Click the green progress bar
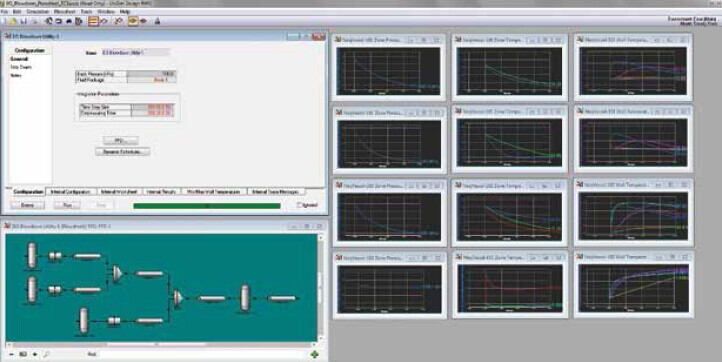The image size is (722, 362). (207, 206)
